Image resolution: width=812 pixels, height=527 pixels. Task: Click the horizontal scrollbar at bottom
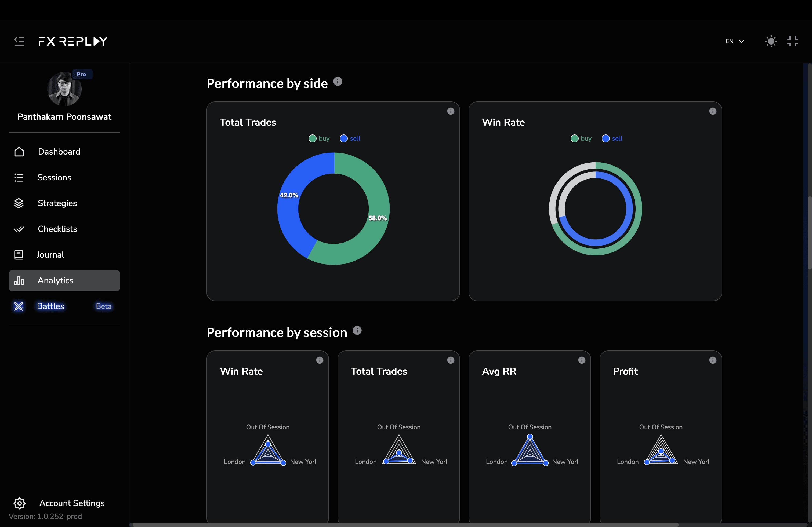(x=405, y=524)
